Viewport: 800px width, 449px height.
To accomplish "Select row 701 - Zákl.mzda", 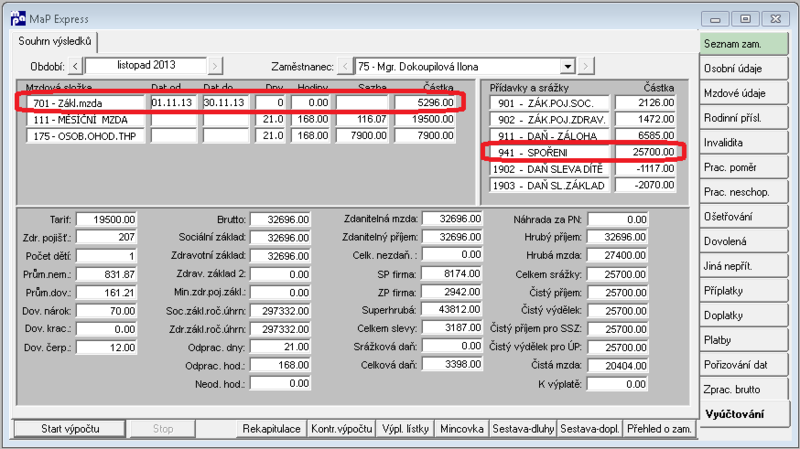I will pyautogui.click(x=240, y=103).
